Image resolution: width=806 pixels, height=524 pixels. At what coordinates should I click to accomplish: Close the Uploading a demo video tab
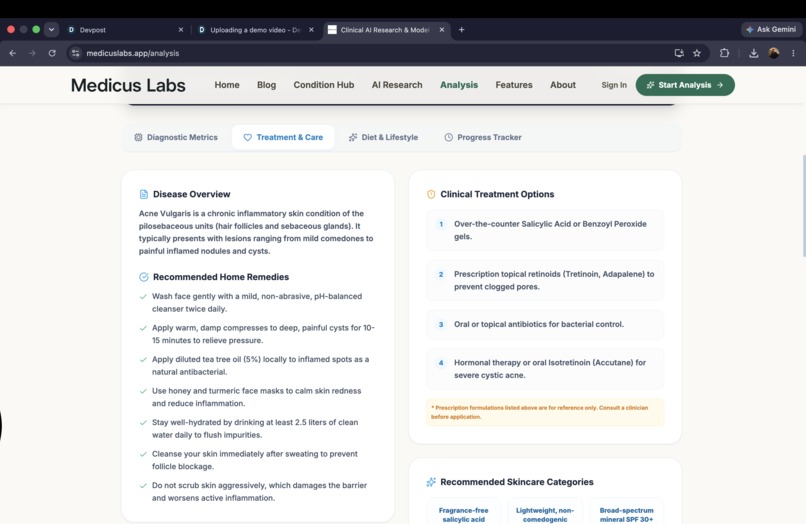pyautogui.click(x=311, y=30)
